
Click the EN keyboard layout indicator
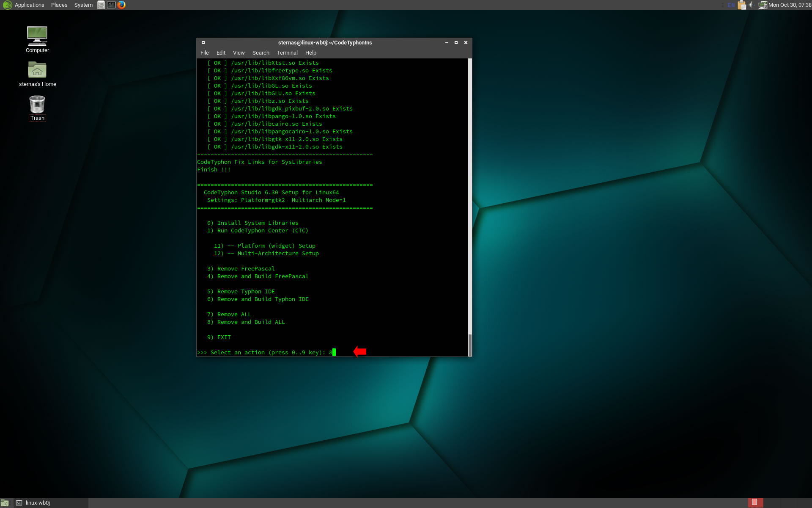731,5
